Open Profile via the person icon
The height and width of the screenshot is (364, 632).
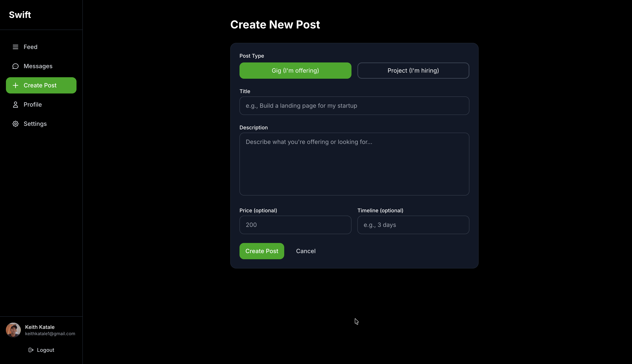(x=16, y=105)
